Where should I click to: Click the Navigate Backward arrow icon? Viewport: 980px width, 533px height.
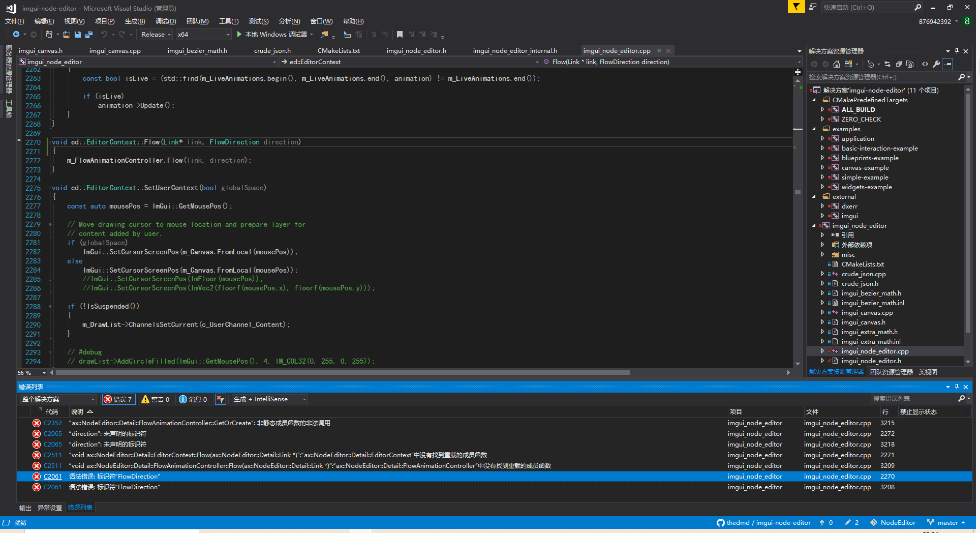[16, 35]
